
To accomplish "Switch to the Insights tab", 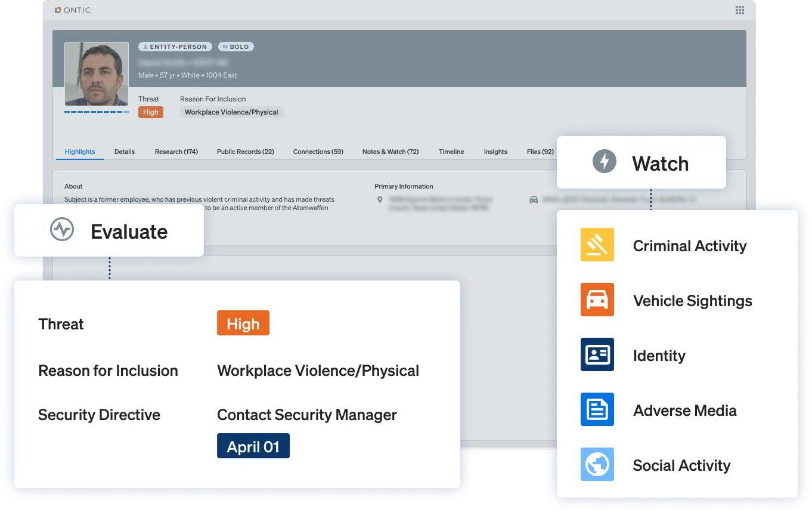I will [495, 152].
